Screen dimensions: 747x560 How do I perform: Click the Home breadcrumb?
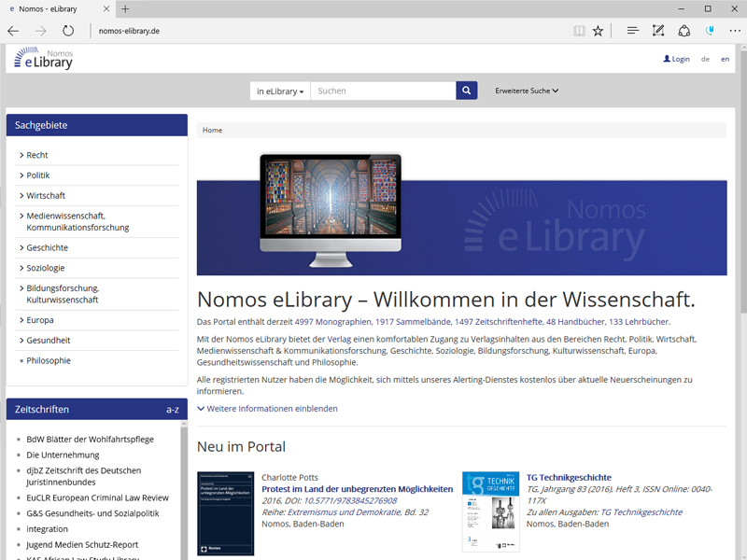tap(212, 130)
